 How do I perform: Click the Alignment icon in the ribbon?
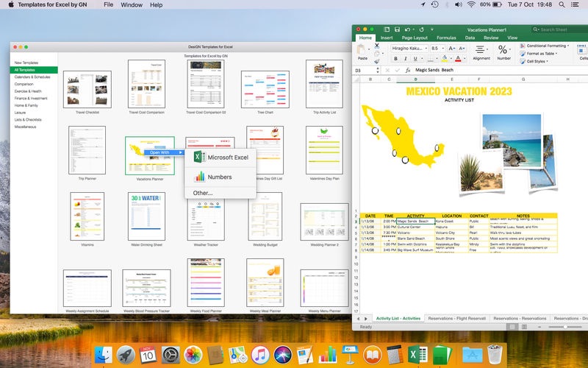pos(481,49)
